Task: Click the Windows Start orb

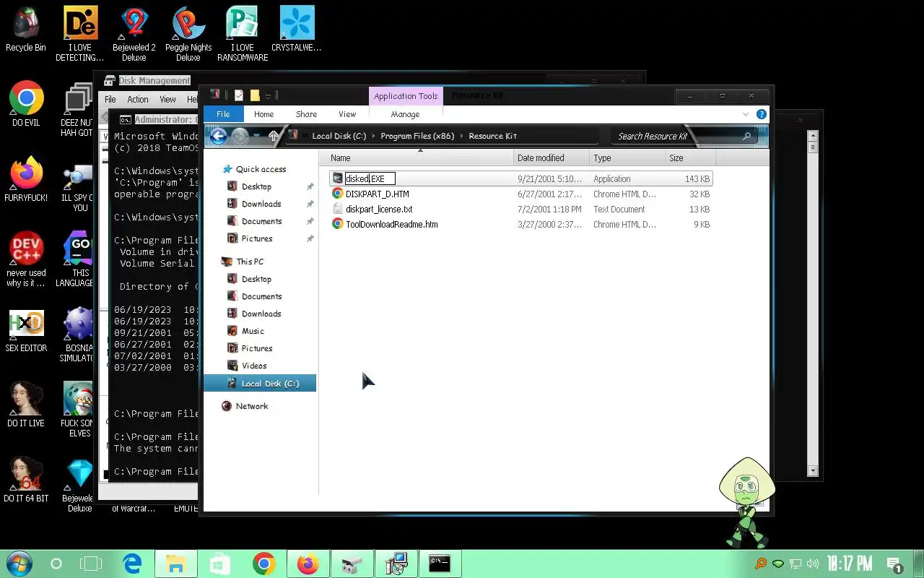Action: tap(19, 564)
